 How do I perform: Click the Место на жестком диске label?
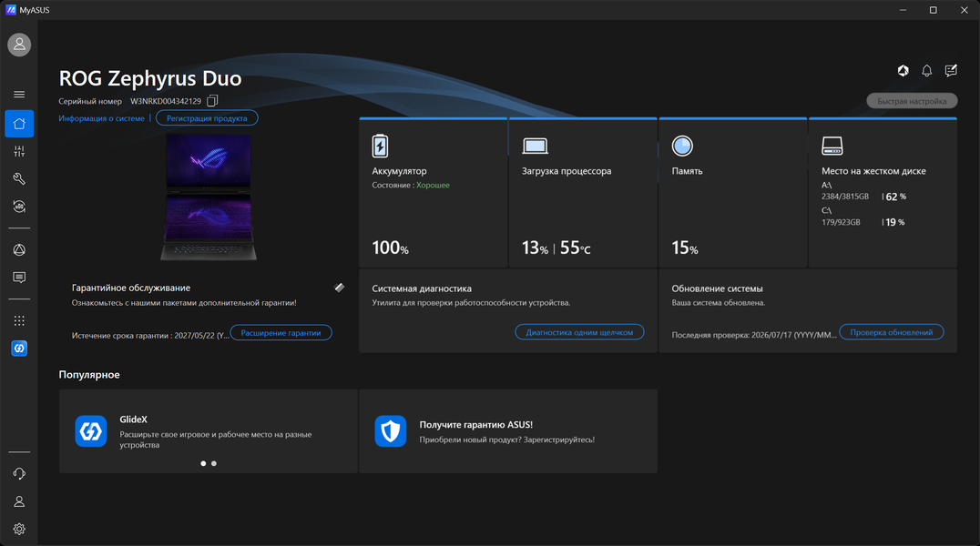coord(873,171)
